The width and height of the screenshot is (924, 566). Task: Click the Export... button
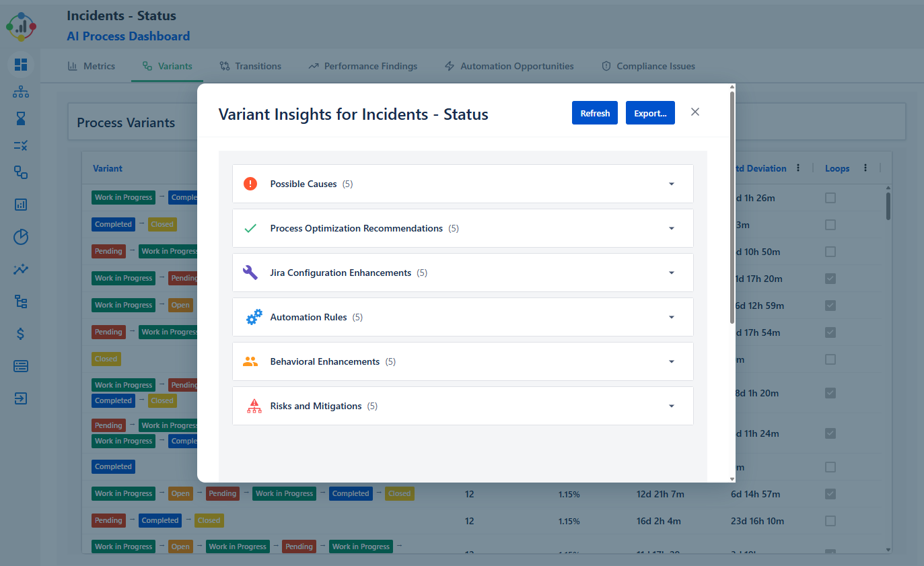[x=650, y=113]
